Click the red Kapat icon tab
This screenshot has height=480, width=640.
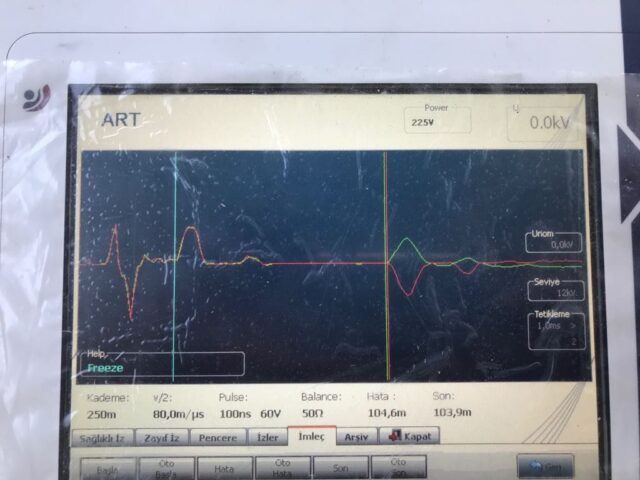tap(409, 436)
